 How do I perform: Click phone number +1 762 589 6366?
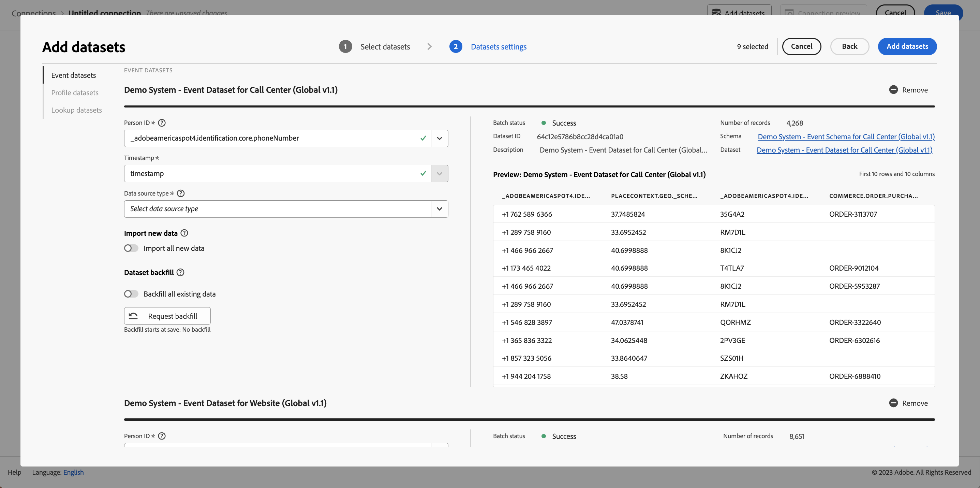526,214
